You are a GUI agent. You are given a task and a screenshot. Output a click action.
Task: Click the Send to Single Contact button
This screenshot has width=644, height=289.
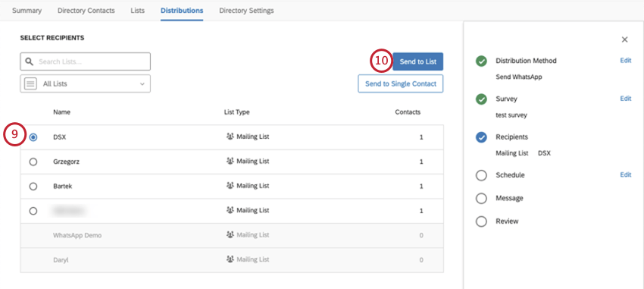(401, 83)
